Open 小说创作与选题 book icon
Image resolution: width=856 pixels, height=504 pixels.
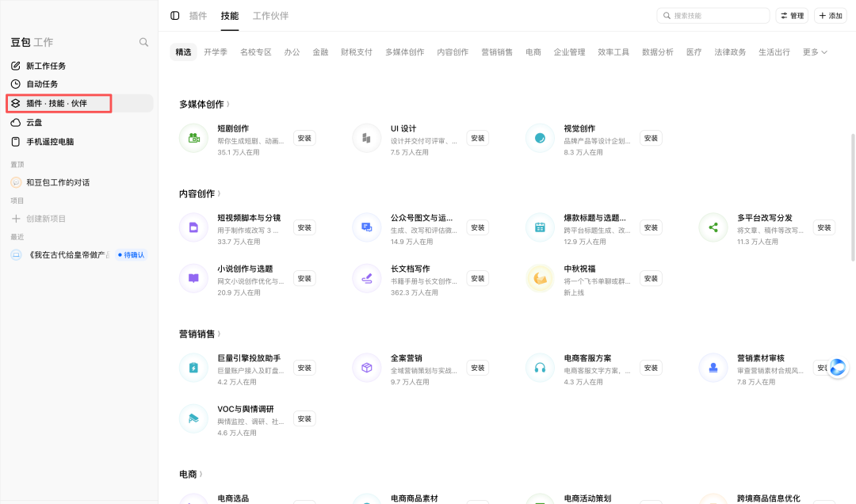click(193, 278)
